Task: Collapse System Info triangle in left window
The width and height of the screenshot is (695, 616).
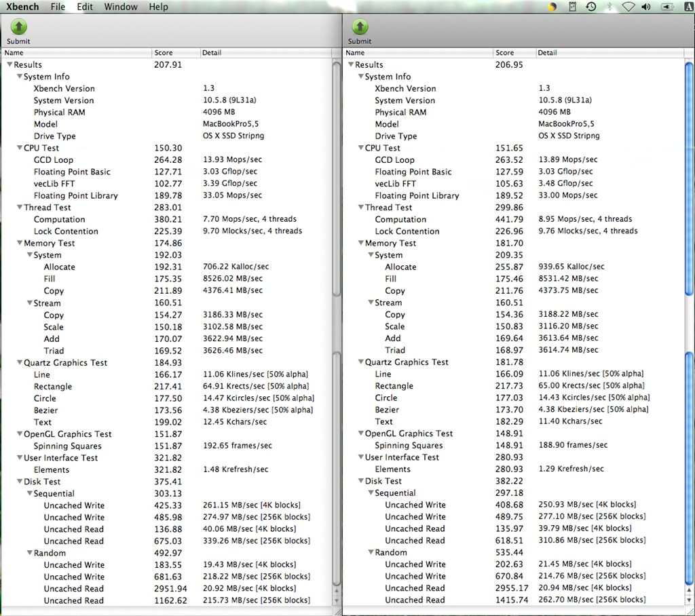Action: point(19,76)
